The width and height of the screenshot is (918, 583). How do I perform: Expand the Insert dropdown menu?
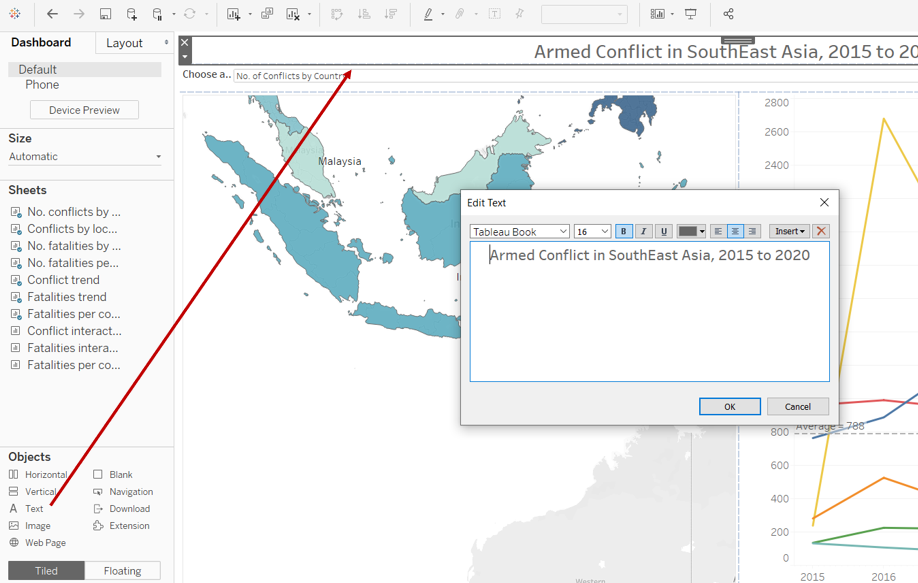point(789,231)
